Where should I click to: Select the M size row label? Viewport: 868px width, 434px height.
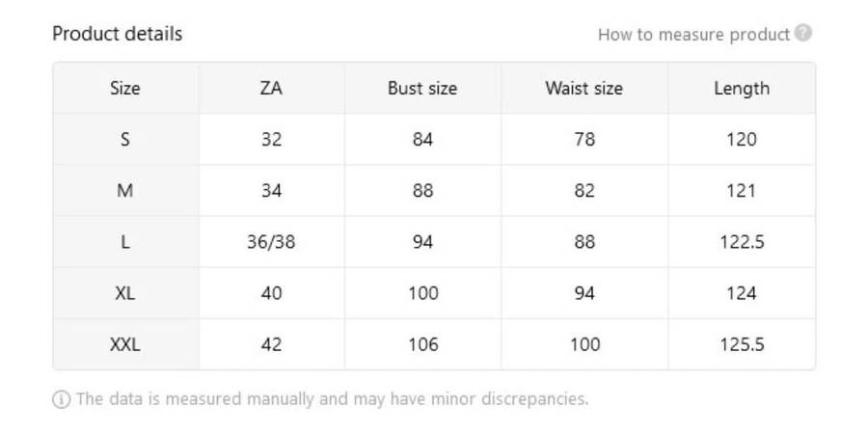tap(125, 191)
